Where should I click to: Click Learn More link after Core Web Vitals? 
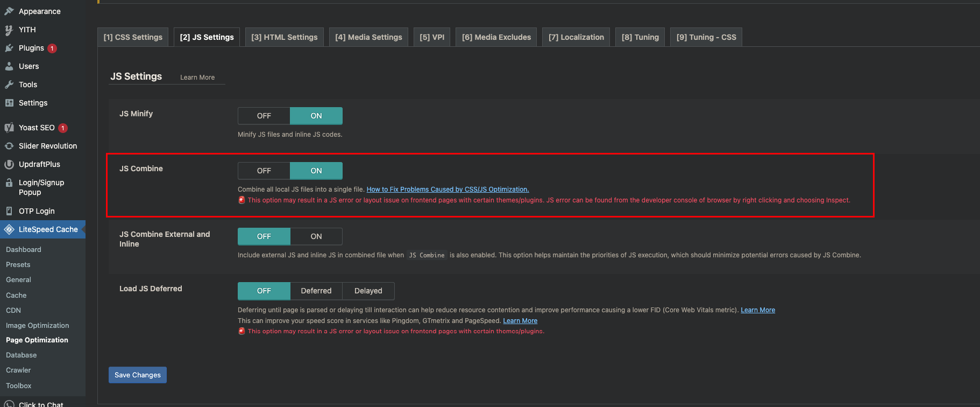tap(758, 310)
